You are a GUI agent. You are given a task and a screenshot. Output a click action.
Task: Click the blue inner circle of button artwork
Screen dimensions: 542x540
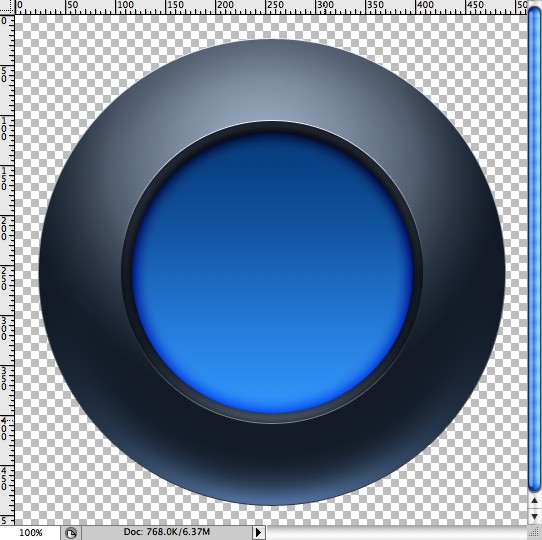pyautogui.click(x=272, y=272)
